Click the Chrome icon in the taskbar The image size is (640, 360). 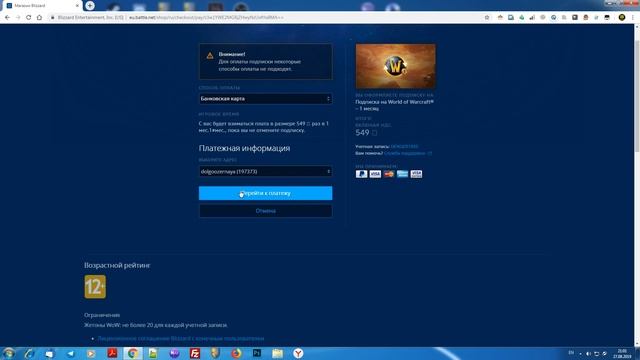pos(133,353)
